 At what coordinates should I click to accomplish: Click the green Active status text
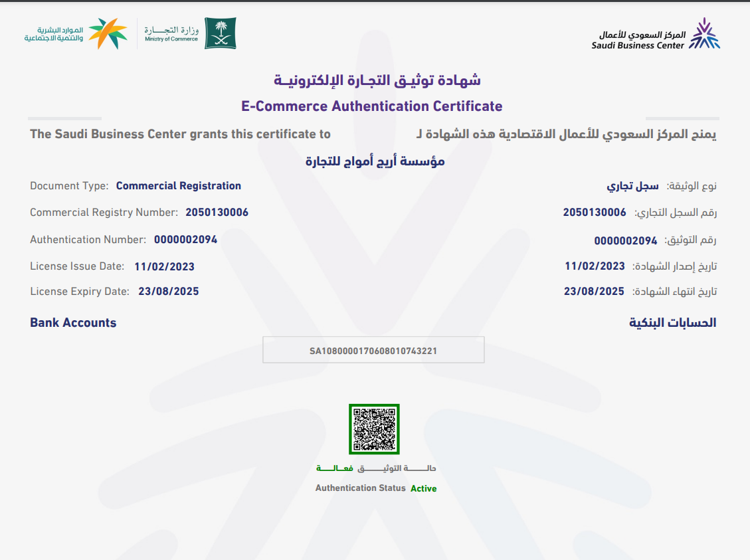423,488
